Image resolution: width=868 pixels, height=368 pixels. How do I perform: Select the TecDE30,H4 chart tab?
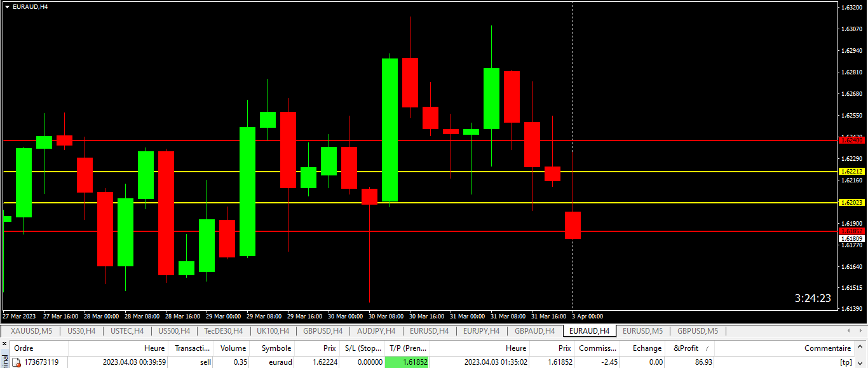[223, 331]
